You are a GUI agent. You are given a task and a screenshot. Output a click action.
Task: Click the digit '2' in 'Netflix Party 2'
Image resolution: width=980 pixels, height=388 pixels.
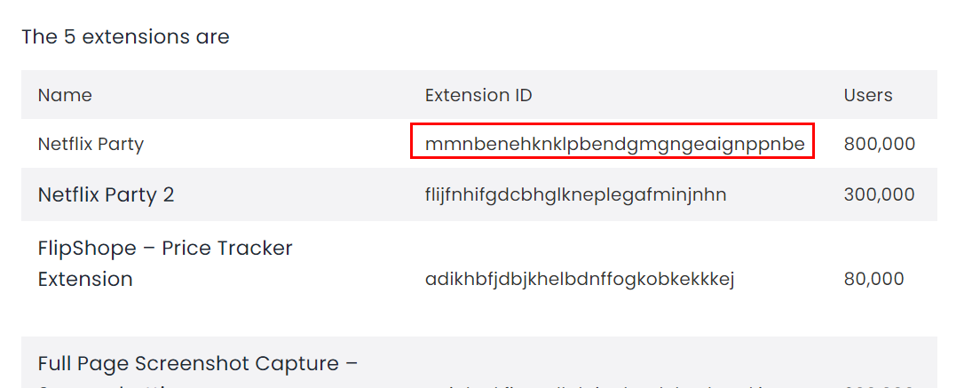coord(168,195)
